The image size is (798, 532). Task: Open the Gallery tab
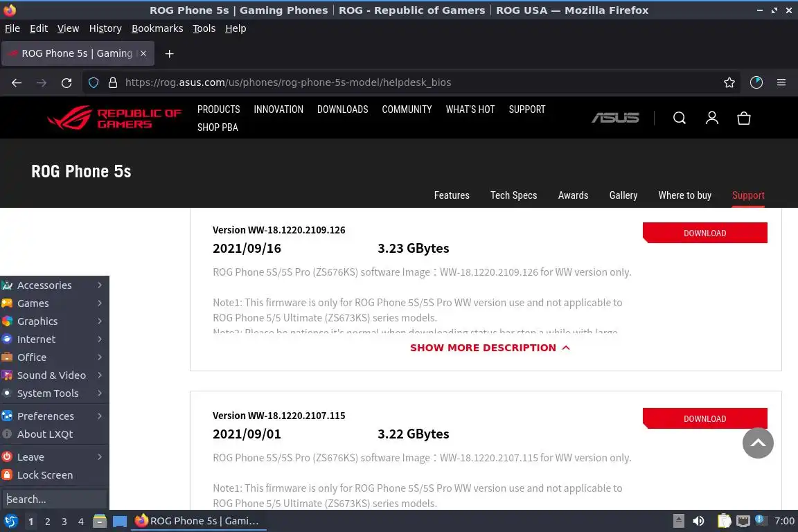click(x=623, y=195)
